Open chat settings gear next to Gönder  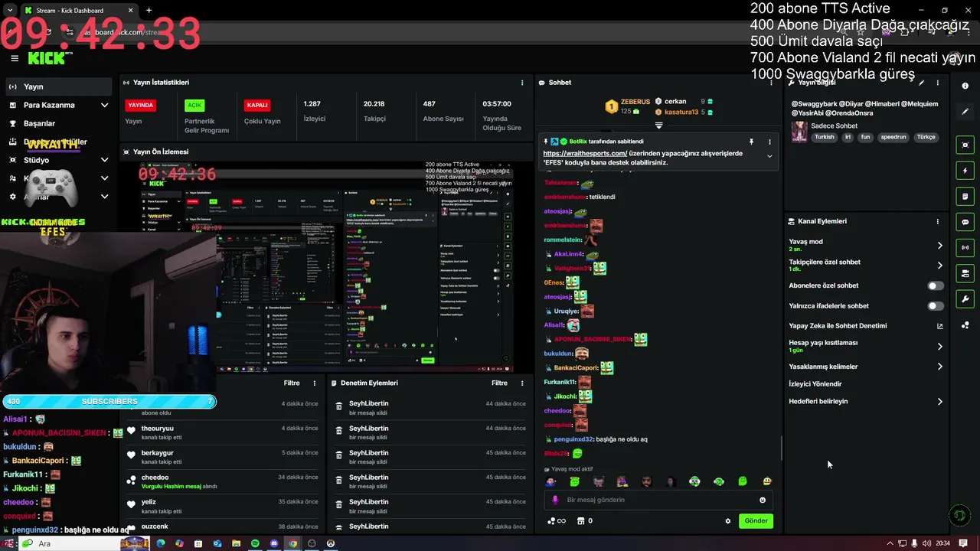[728, 521]
